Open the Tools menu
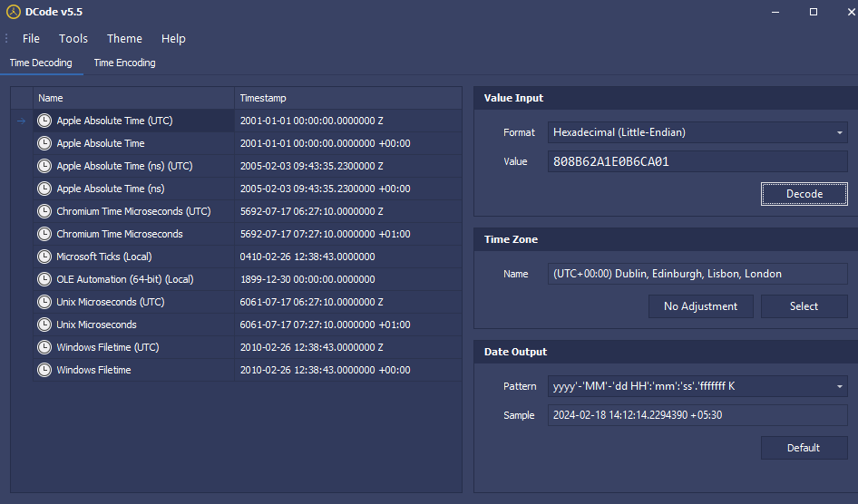This screenshot has width=858, height=504. click(x=73, y=38)
